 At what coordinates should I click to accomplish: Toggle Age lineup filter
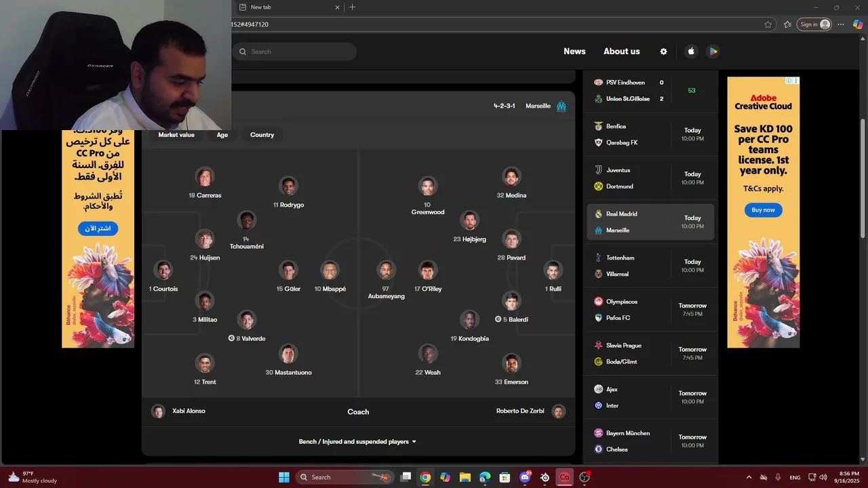tap(222, 135)
